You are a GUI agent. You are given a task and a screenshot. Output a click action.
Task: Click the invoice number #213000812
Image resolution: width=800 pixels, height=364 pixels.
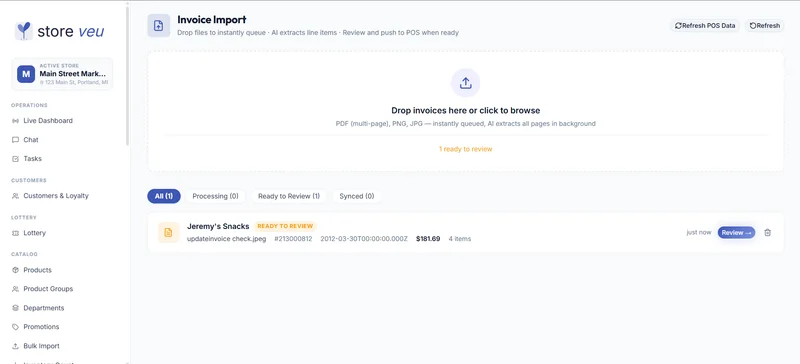point(293,238)
